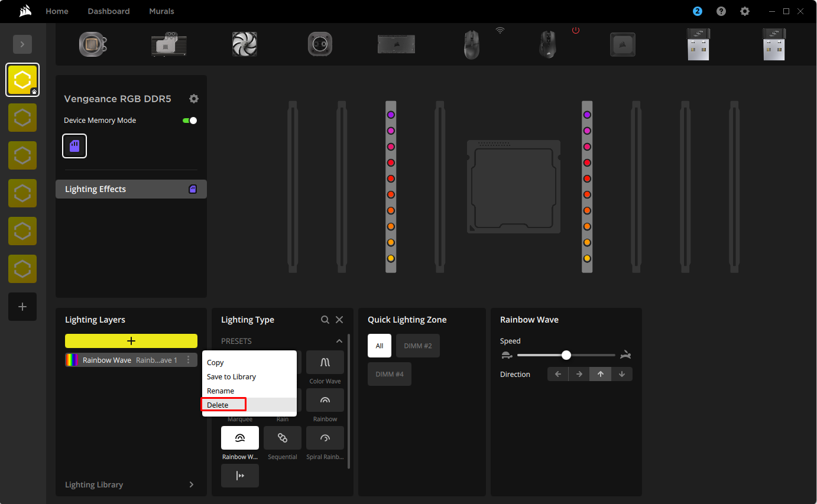
Task: Set wave direction to right arrow
Action: coord(579,374)
